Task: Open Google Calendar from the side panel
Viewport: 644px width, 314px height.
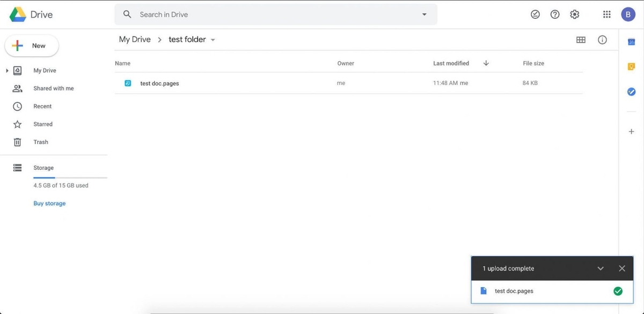Action: 631,41
